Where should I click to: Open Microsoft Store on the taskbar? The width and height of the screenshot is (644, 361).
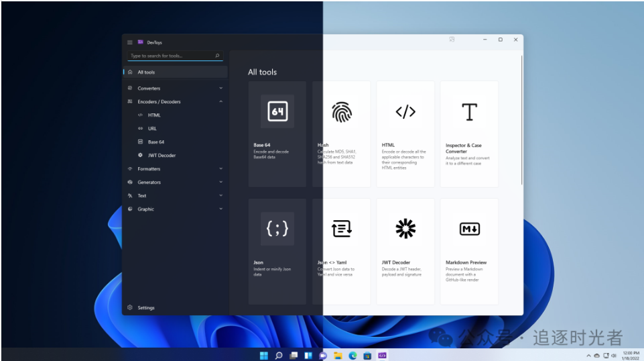click(x=367, y=356)
